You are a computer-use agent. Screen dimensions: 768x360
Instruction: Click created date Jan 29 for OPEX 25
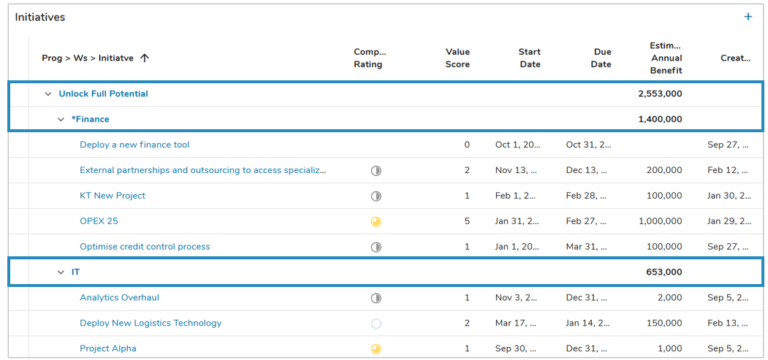click(x=729, y=221)
